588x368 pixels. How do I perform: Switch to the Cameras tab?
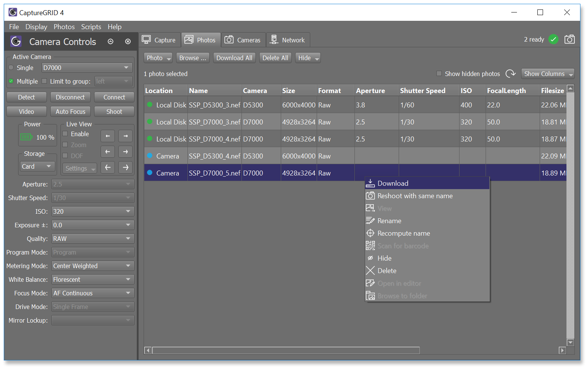pos(243,40)
